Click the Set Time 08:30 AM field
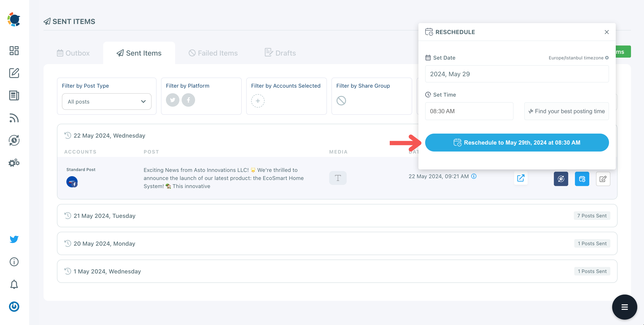Image resolution: width=644 pixels, height=325 pixels. pyautogui.click(x=469, y=111)
